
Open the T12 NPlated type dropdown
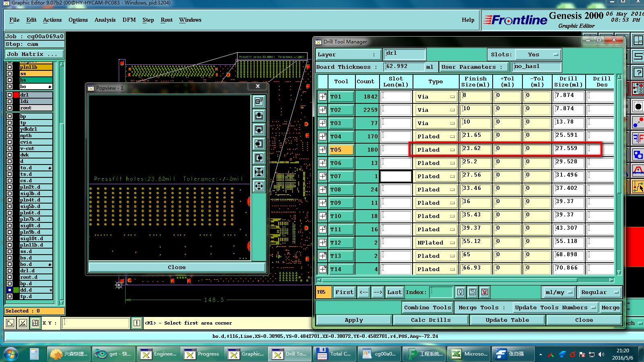[436, 243]
